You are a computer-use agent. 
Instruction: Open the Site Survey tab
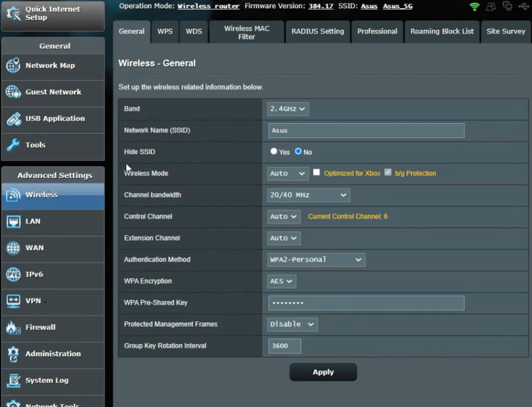click(x=505, y=32)
